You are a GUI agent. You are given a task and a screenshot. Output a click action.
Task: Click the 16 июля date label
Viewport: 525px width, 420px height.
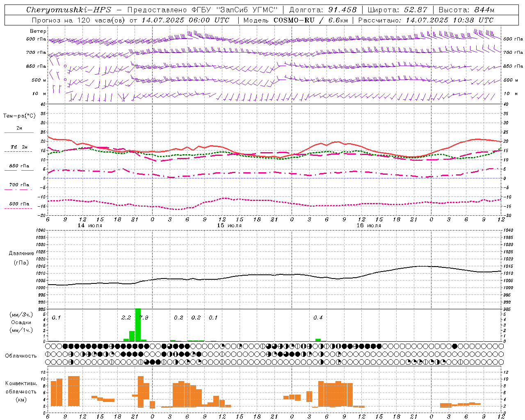pos(369,226)
